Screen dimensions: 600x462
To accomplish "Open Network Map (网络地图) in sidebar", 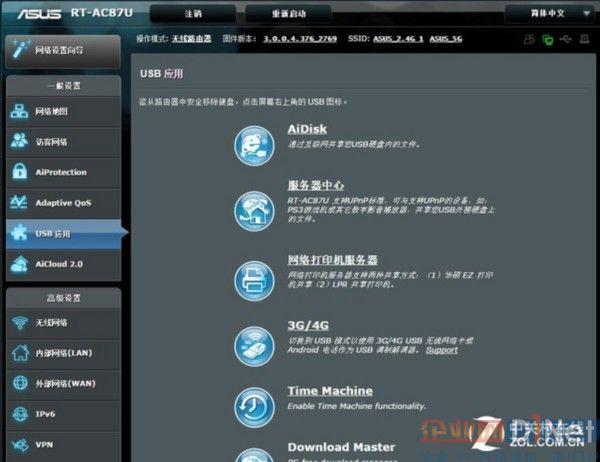I will [x=64, y=111].
